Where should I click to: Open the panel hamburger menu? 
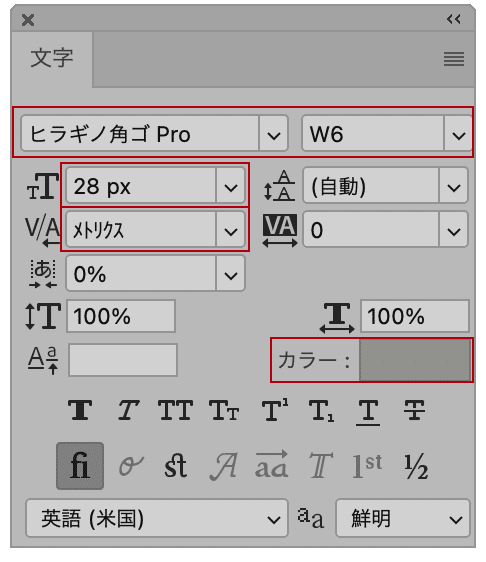click(454, 59)
